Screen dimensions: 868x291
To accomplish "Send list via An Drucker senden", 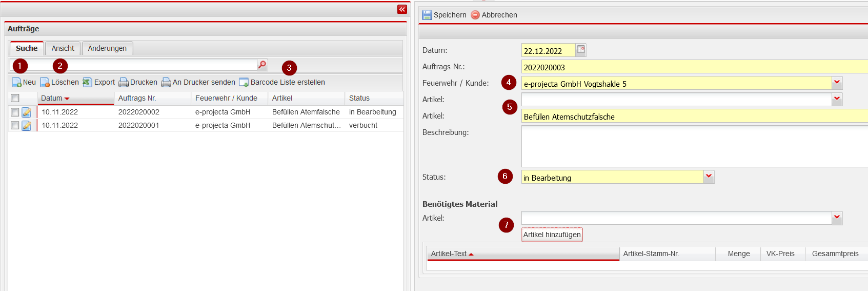I will (x=166, y=82).
